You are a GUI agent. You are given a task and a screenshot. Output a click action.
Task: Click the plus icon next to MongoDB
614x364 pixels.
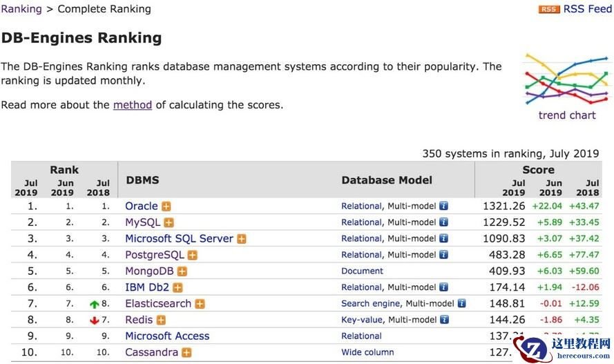point(182,271)
